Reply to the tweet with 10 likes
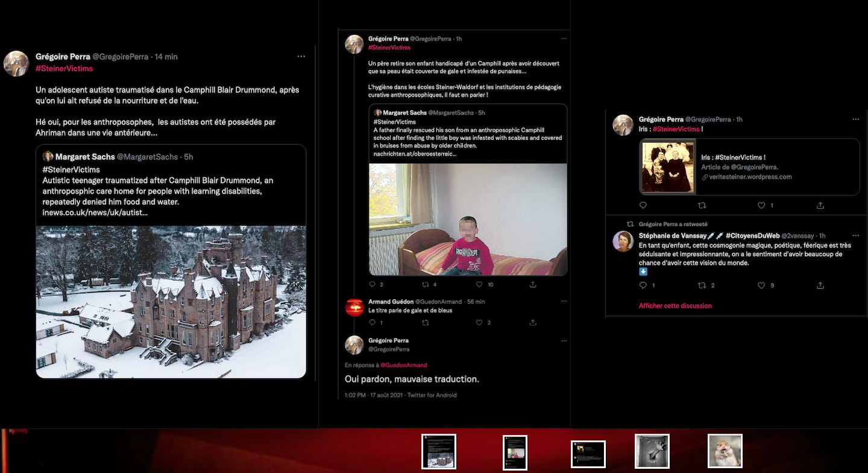This screenshot has height=473, width=868. pos(372,284)
